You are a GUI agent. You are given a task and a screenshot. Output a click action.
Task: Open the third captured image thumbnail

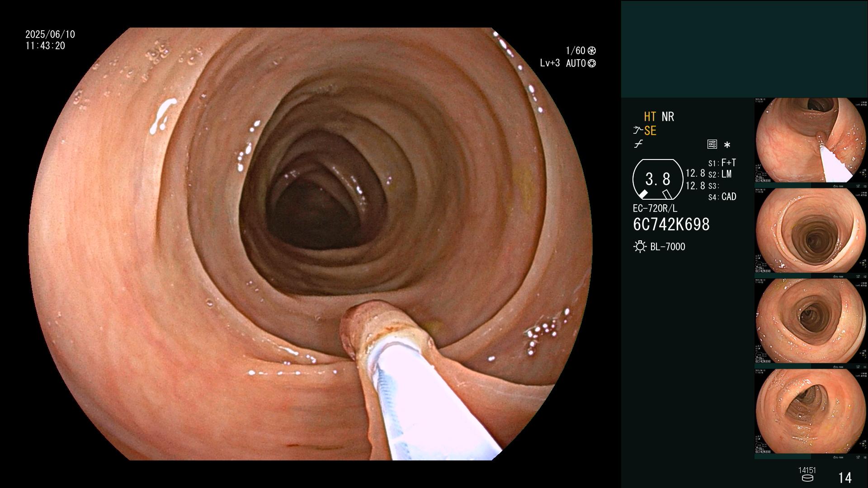[x=811, y=321]
